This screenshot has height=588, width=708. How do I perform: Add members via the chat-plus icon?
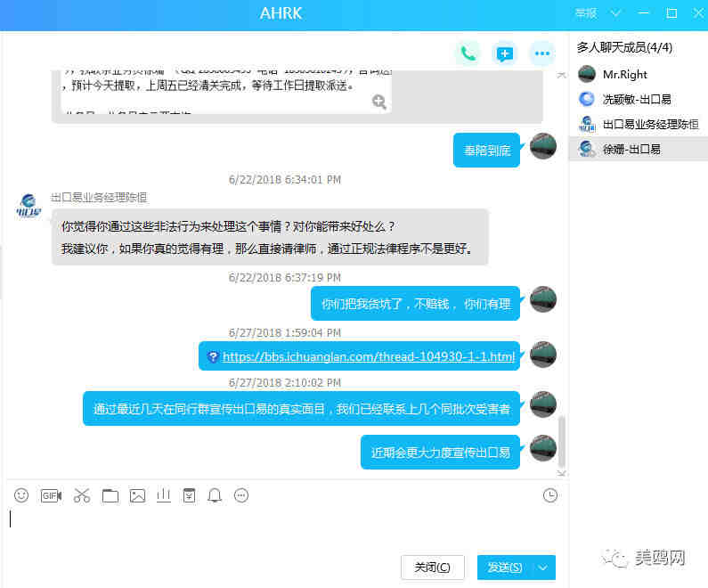pyautogui.click(x=505, y=53)
